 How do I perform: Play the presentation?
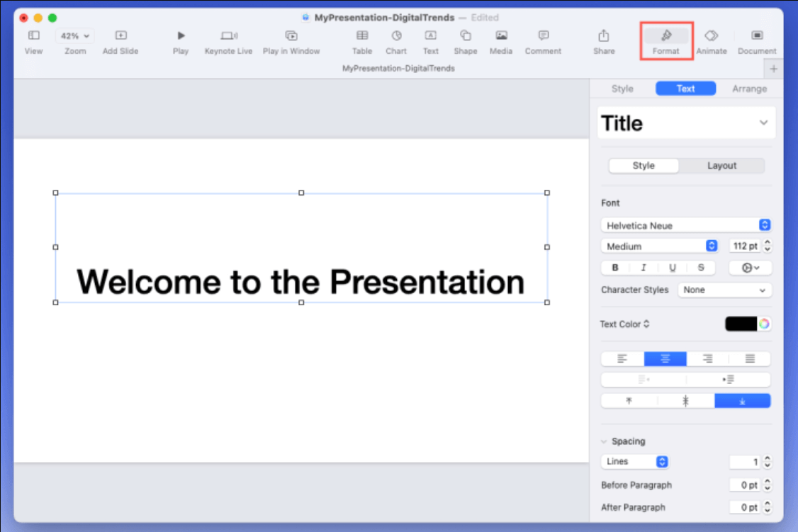[x=181, y=40]
